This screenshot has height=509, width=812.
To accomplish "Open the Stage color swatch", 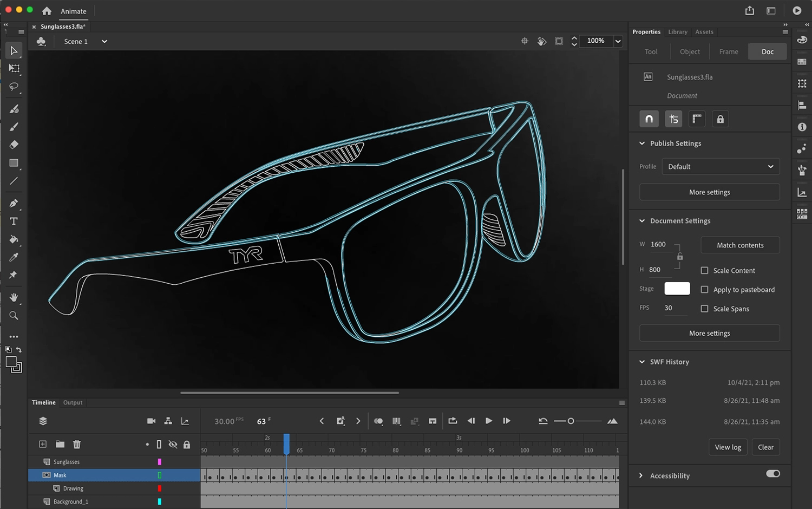I will coord(677,289).
